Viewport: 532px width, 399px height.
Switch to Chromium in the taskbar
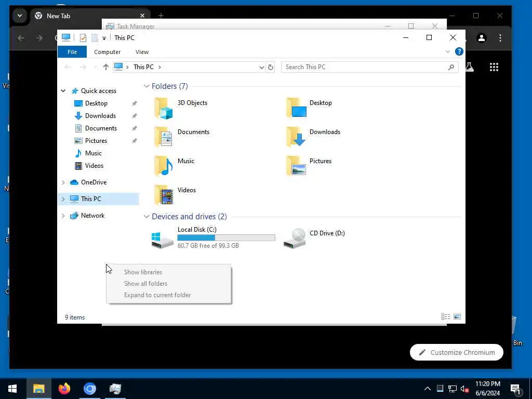89,389
